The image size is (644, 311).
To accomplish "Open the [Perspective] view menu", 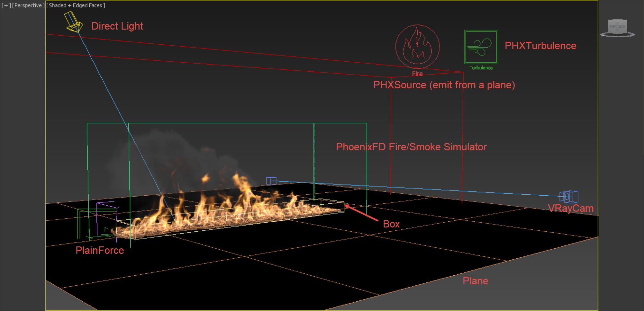I will [x=28, y=5].
